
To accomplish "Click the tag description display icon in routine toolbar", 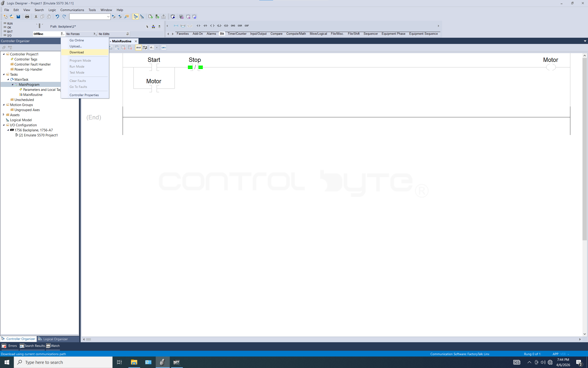I will click(x=164, y=47).
